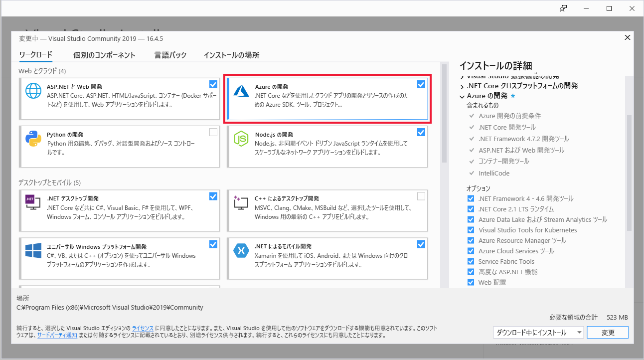Viewport: 644px width, 360px height.
Task: Expand the Visual Studio 拡張機能の開発 section
Action: click(x=462, y=77)
